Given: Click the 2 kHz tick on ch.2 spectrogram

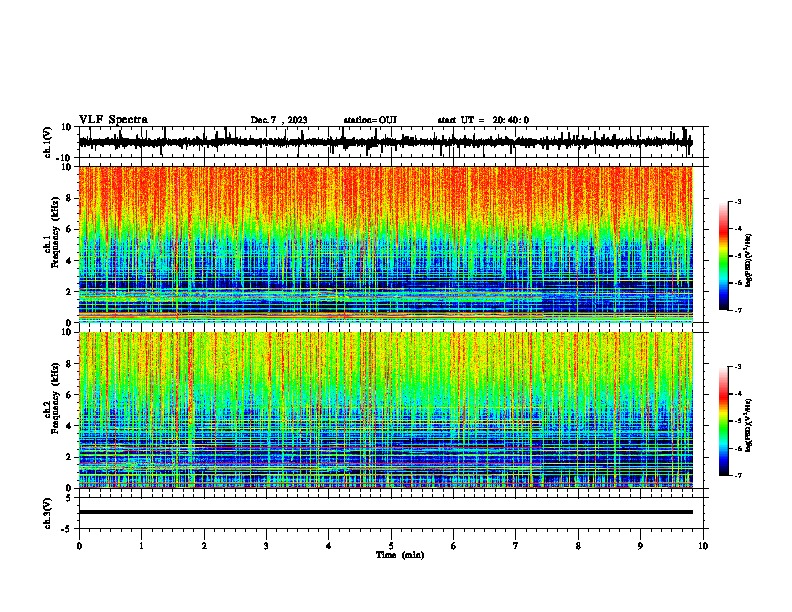Looking at the screenshot, I should click(69, 457).
